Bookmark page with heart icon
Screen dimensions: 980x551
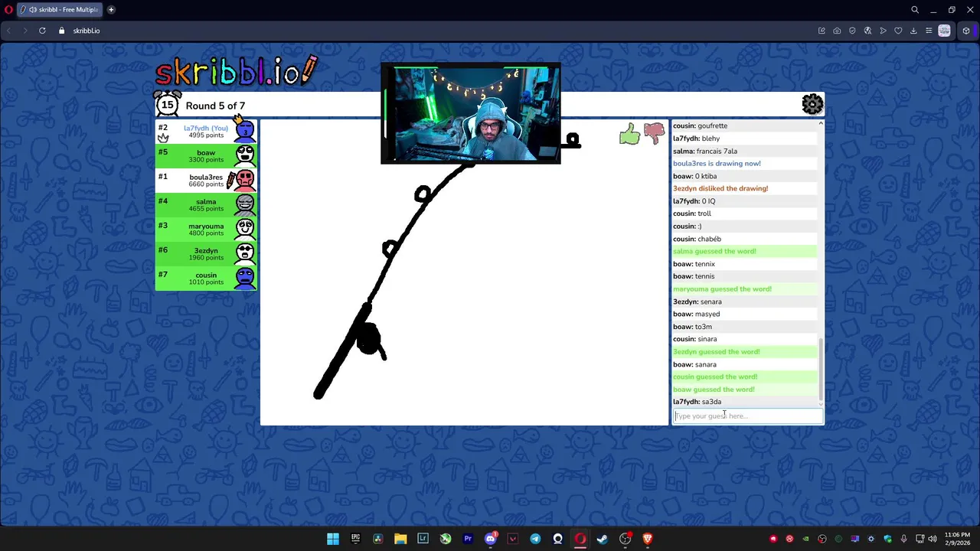coord(898,31)
